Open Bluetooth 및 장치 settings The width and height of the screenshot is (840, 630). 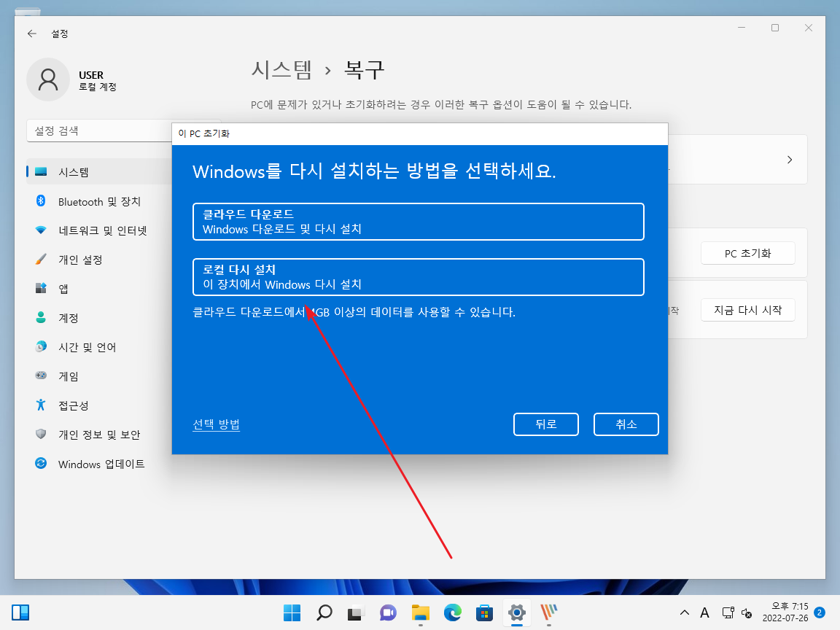pos(99,201)
